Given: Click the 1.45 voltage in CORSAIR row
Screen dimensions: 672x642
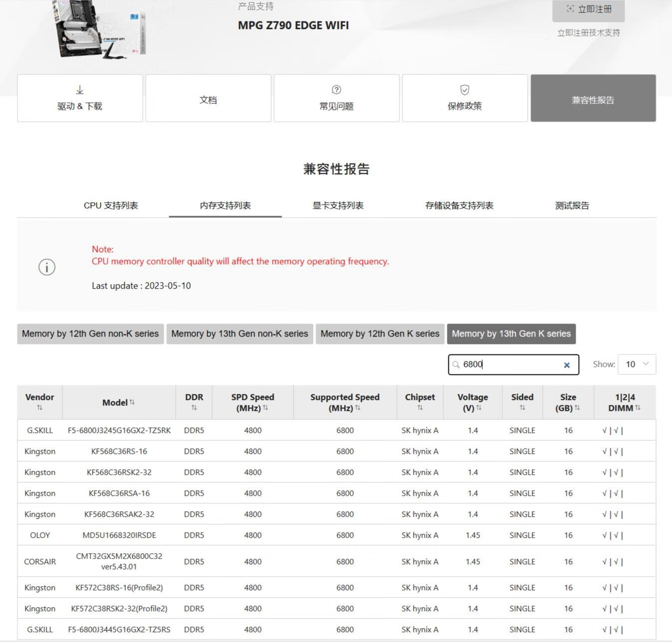Looking at the screenshot, I should tap(473, 562).
